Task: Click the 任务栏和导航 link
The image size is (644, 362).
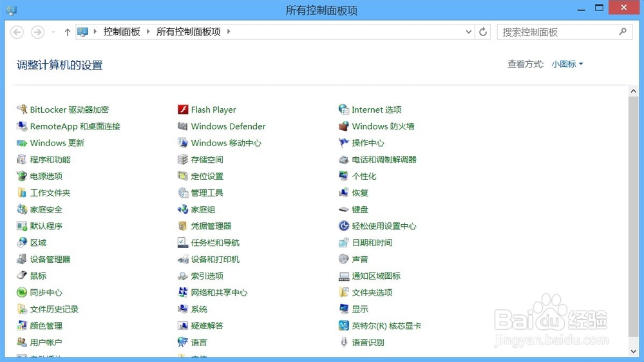Action: 215,243
